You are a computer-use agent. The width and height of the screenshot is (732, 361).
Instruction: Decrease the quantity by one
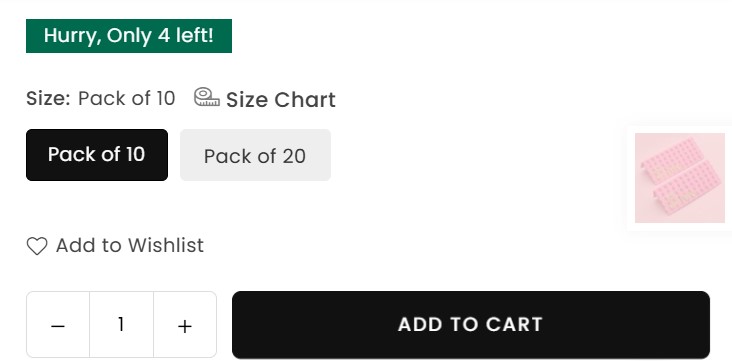58,325
